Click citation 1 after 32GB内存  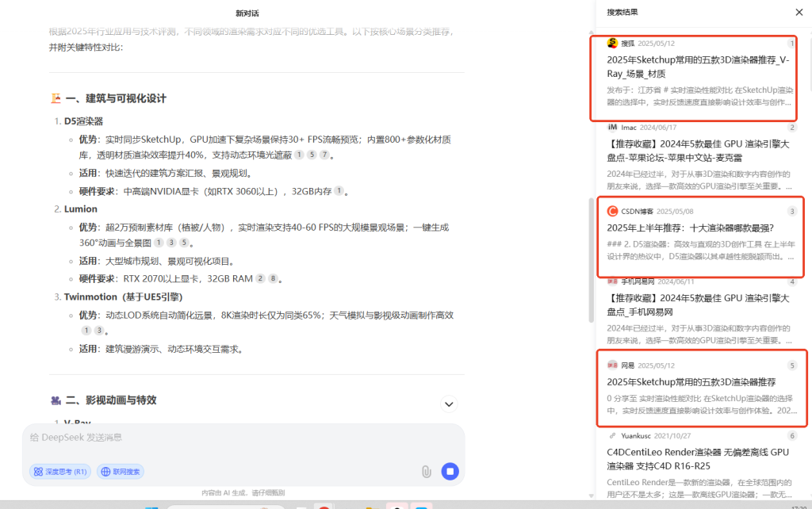tap(339, 191)
